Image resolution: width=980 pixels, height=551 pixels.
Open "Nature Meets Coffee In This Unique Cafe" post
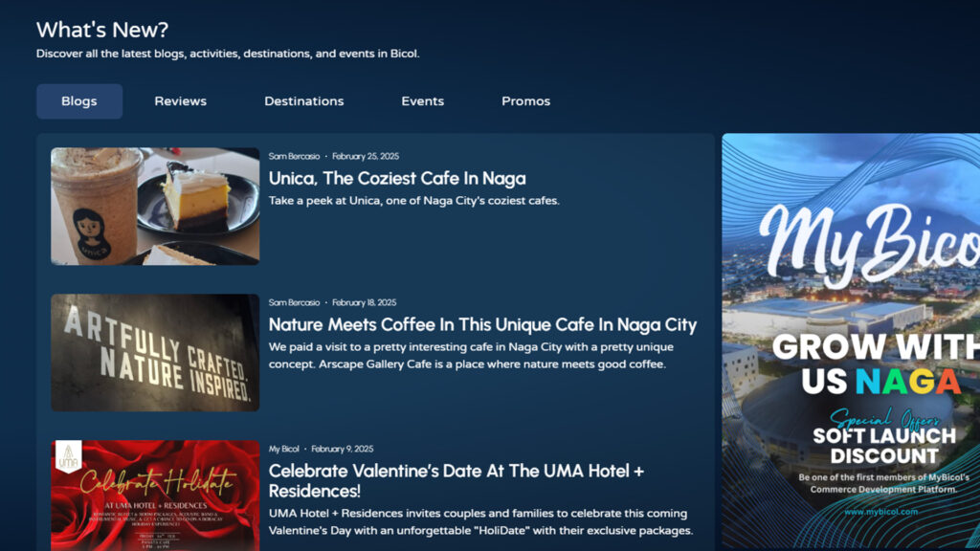tap(482, 325)
